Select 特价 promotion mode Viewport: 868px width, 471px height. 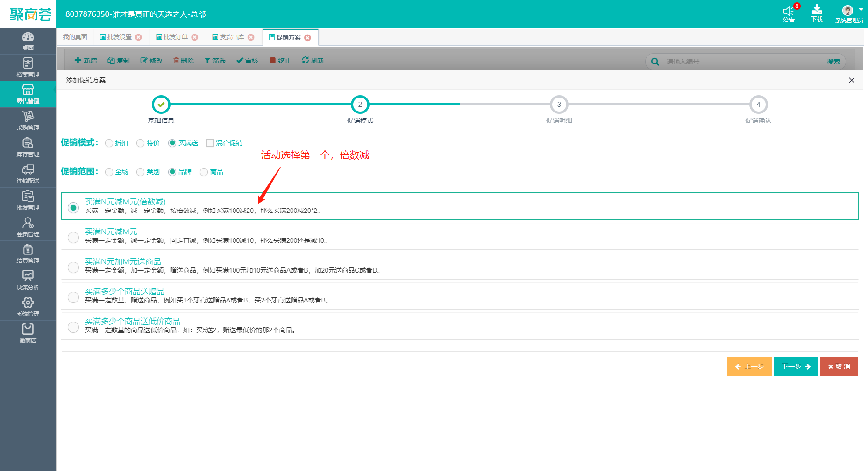(x=141, y=143)
